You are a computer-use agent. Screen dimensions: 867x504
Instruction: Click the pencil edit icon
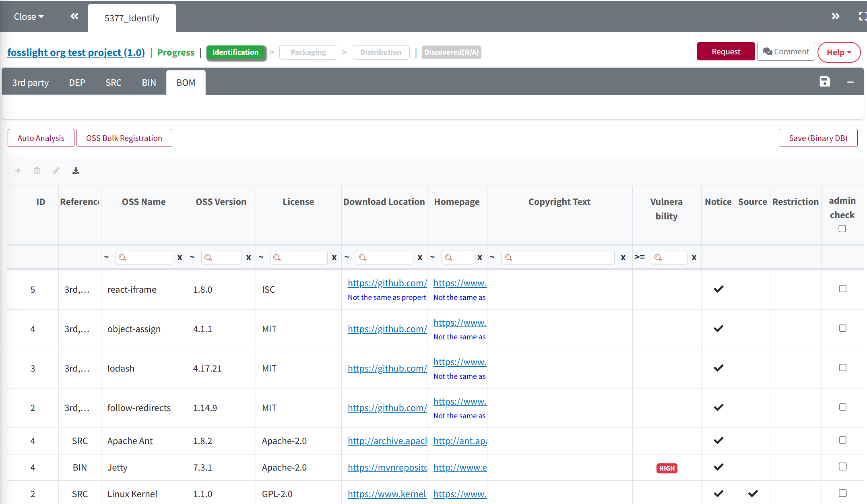click(x=56, y=171)
